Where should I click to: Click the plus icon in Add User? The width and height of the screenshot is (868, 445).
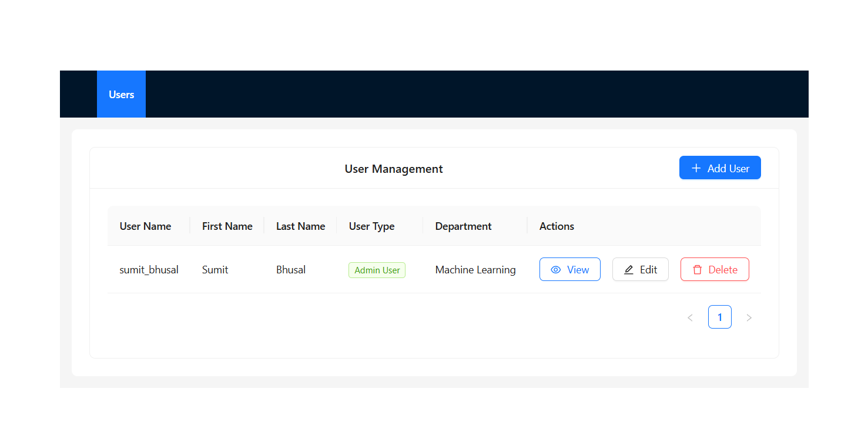tap(696, 168)
